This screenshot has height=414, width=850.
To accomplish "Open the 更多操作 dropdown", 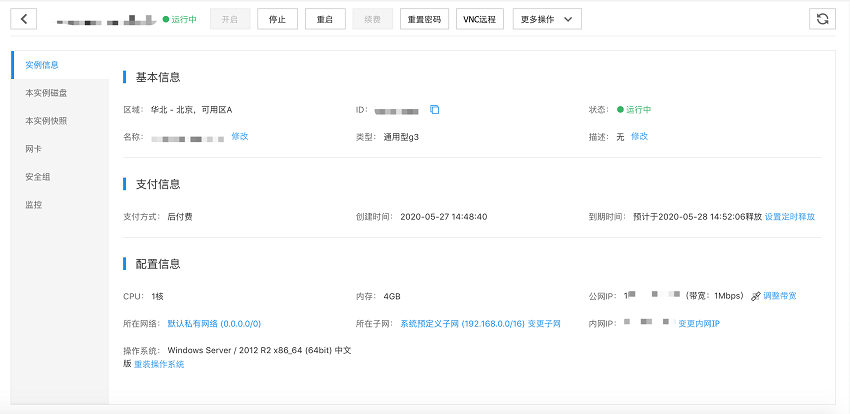I will click(x=546, y=19).
